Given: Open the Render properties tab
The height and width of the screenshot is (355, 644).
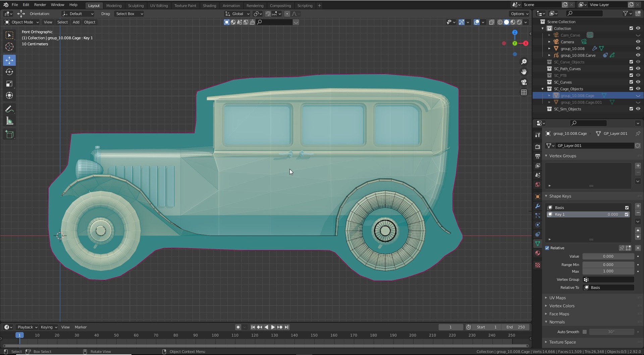Looking at the screenshot, I should 538,147.
